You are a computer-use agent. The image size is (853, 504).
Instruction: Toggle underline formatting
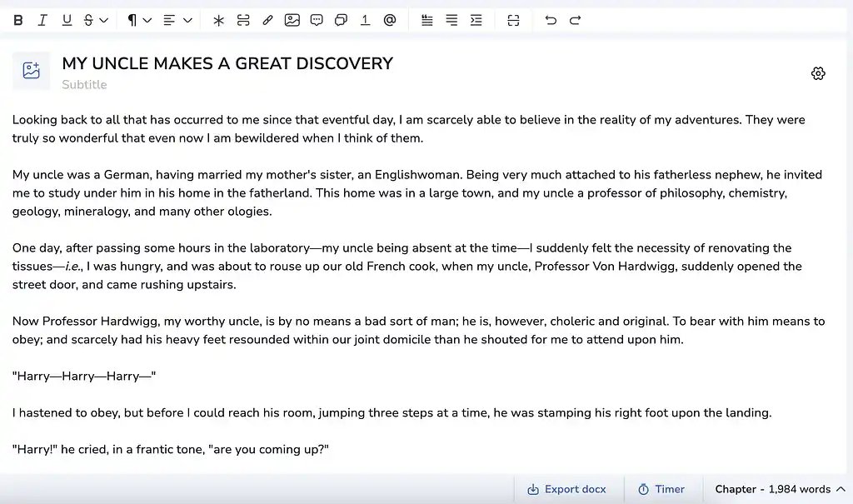67,20
